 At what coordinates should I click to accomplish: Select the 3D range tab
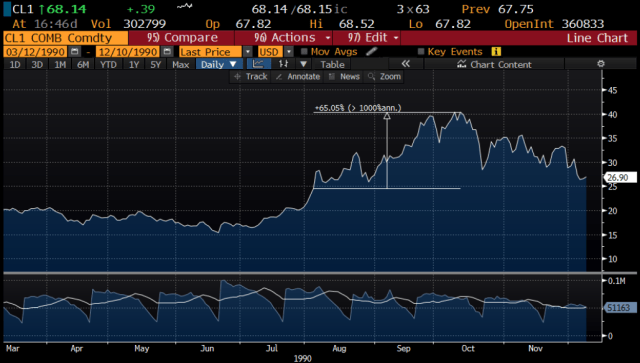38,64
